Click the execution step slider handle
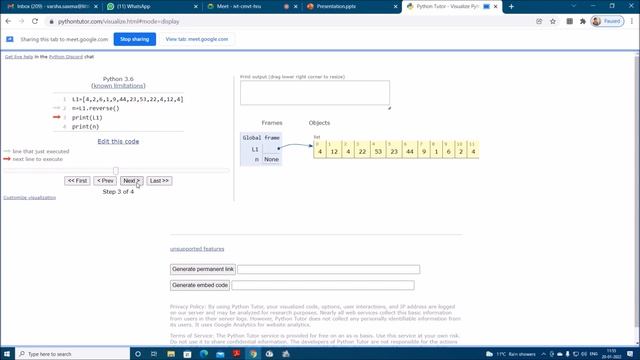Screen dimensions: 640x360 (116, 171)
